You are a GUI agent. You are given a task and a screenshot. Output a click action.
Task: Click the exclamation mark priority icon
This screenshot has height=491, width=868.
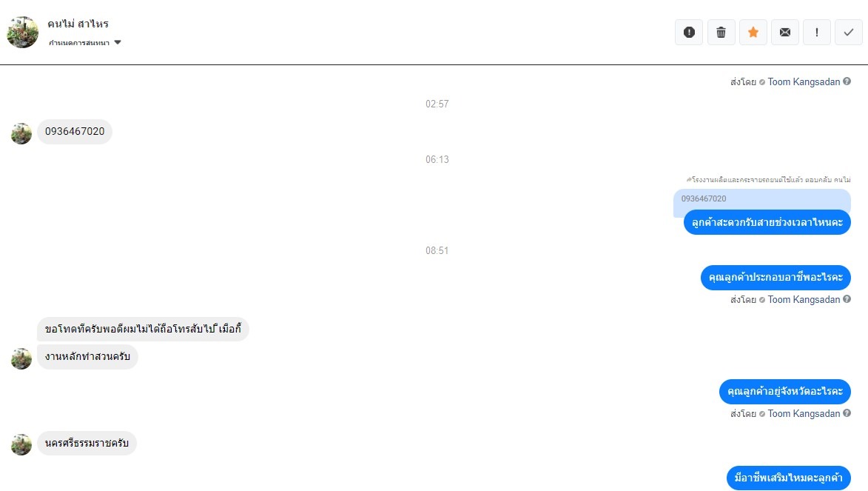tap(816, 32)
